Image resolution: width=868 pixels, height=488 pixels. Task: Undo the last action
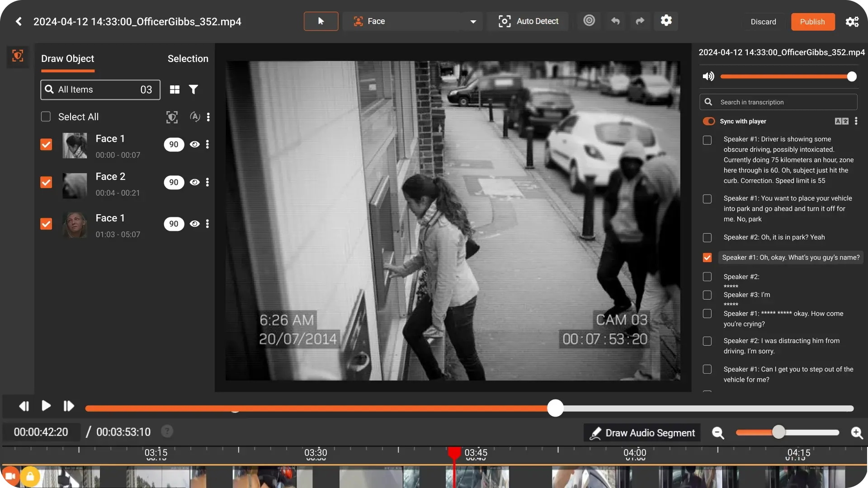615,21
